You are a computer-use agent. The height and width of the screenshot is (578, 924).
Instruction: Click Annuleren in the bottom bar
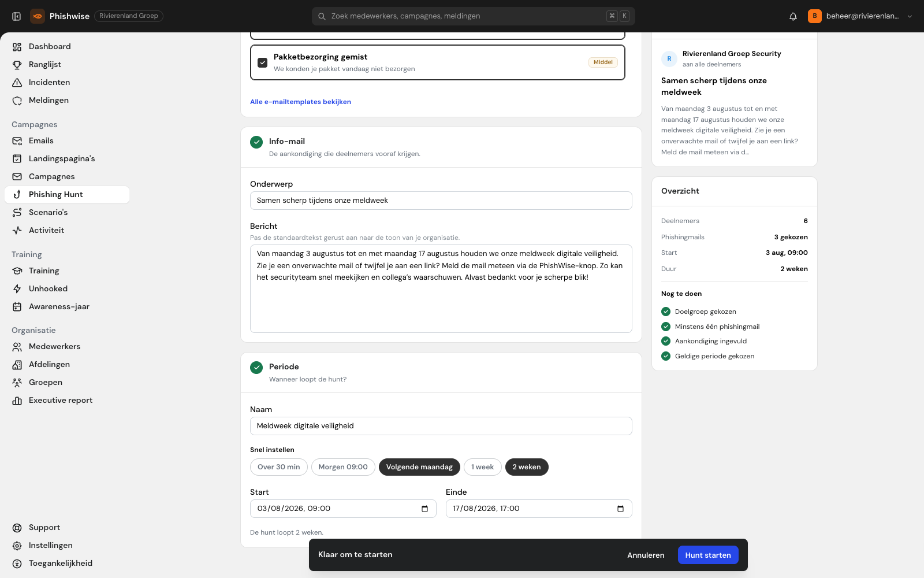point(646,555)
